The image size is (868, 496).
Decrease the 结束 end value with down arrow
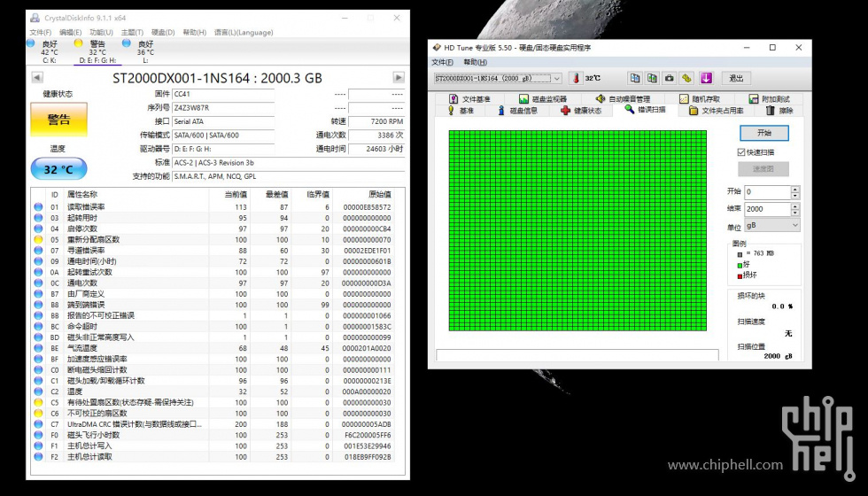[795, 213]
